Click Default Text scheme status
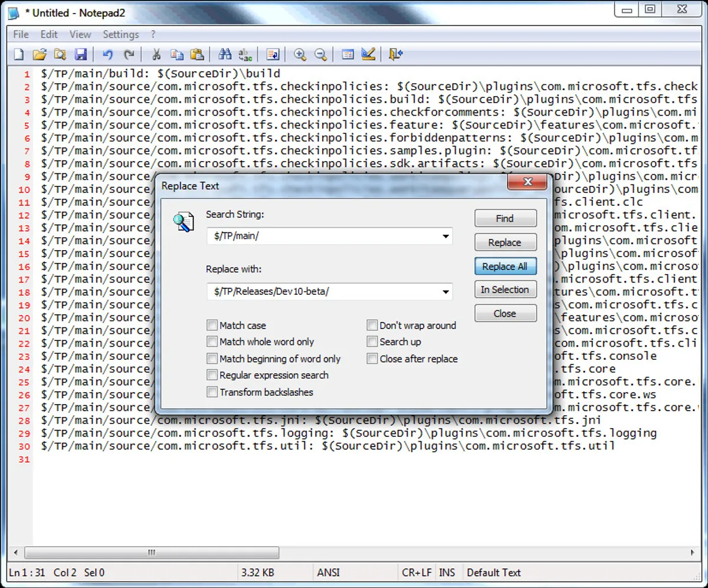This screenshot has width=708, height=588. (x=494, y=572)
